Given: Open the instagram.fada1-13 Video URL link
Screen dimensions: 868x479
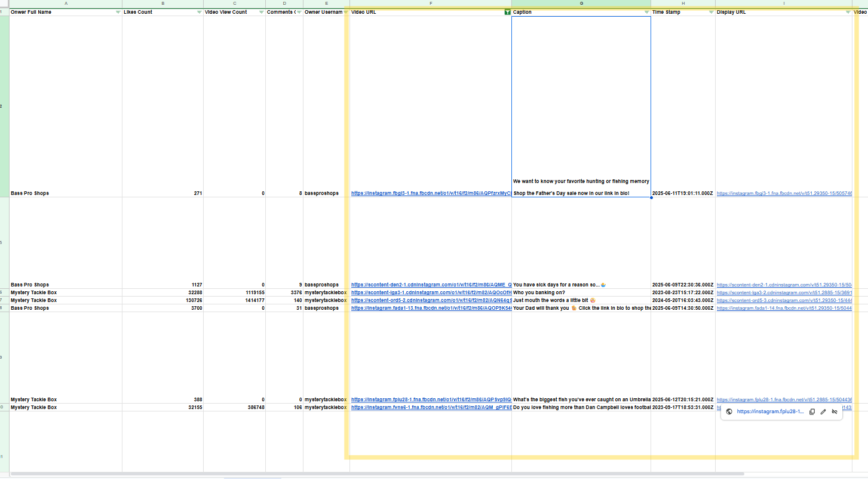Looking at the screenshot, I should [431, 308].
